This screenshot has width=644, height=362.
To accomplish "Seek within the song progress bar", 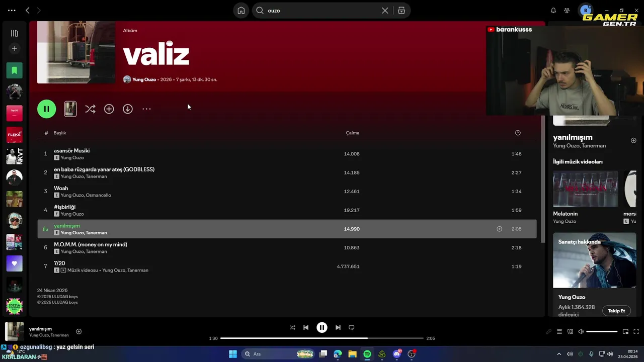I will pyautogui.click(x=322, y=338).
